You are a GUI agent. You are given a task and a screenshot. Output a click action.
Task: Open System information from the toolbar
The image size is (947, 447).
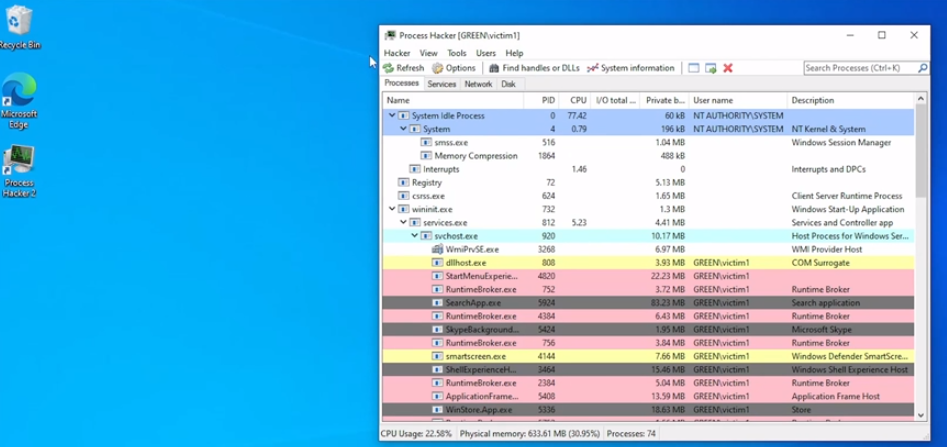point(631,68)
